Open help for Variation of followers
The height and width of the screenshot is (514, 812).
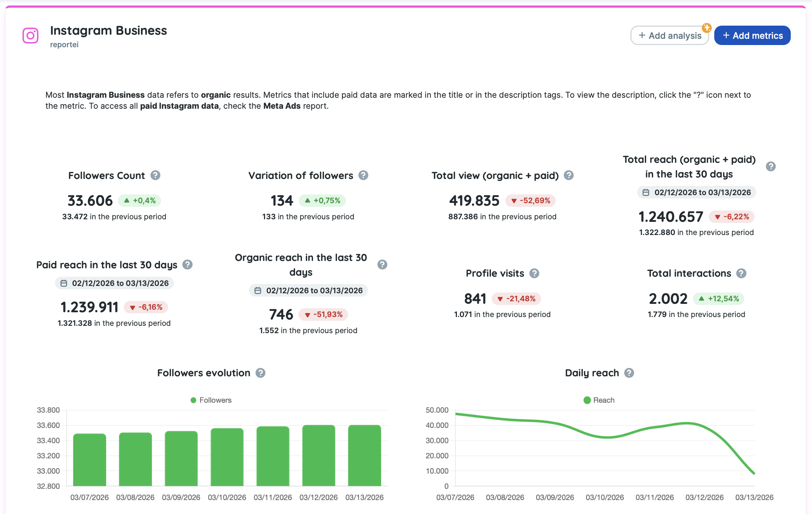(363, 175)
